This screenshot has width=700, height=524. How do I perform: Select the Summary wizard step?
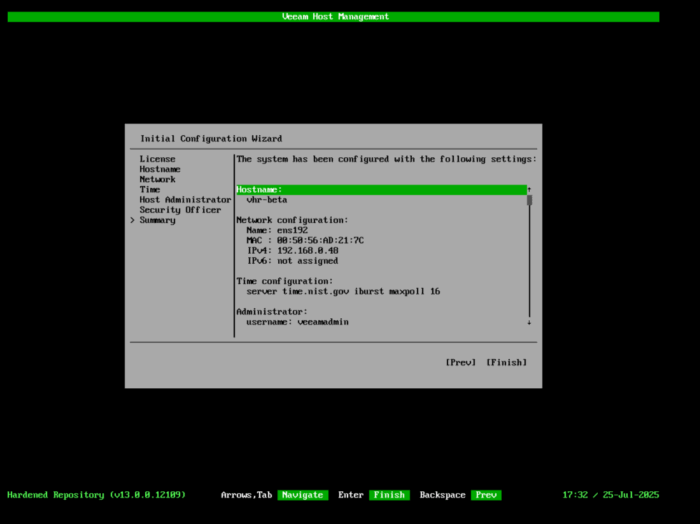click(x=157, y=220)
